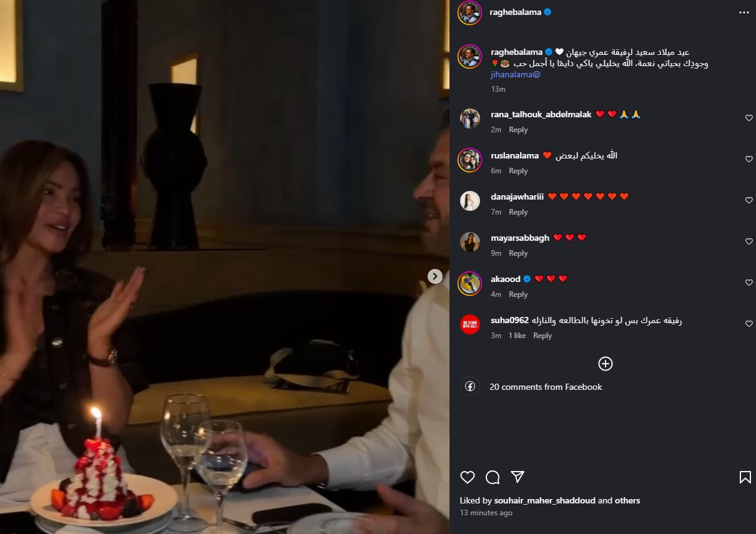The image size is (756, 534).
Task: Open the ruslanalama avatar
Action: pyautogui.click(x=470, y=160)
